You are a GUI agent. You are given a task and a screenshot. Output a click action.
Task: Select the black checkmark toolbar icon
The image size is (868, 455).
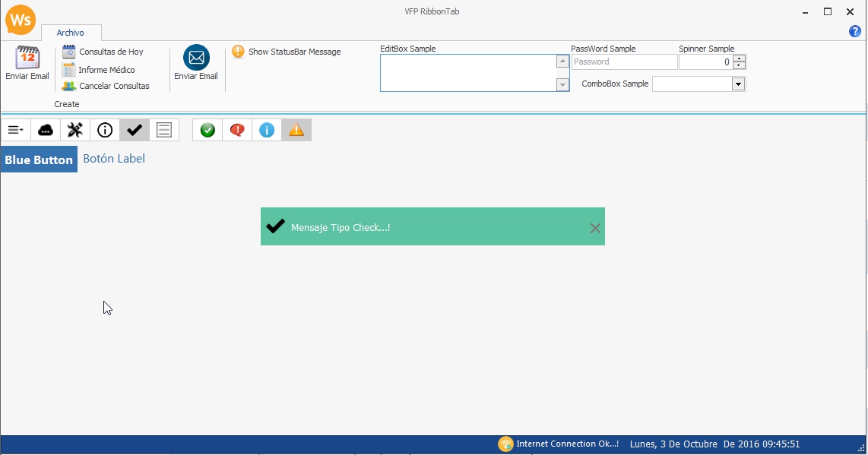pyautogui.click(x=134, y=130)
